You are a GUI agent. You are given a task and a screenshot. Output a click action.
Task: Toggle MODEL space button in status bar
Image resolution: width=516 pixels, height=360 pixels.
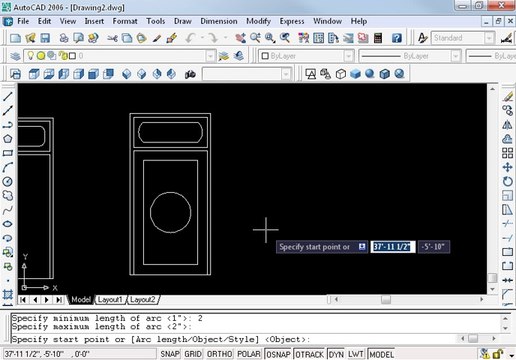coord(381,354)
